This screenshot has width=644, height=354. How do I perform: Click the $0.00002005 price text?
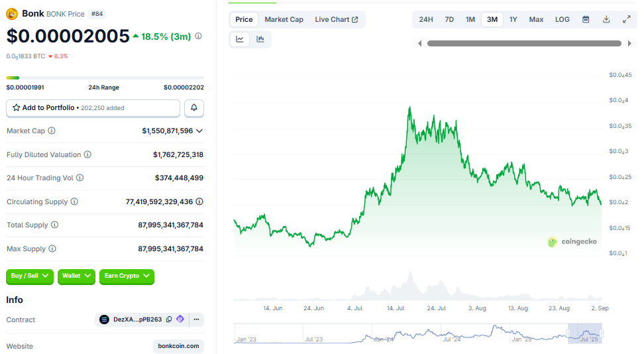click(68, 36)
